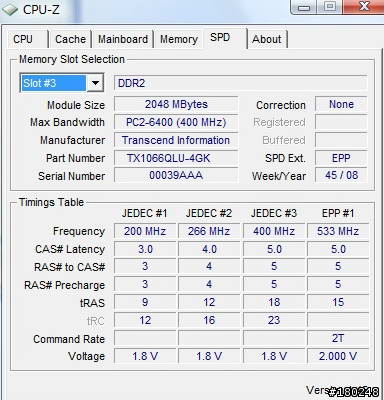
Task: Click the Correction value None
Action: pyautogui.click(x=341, y=104)
